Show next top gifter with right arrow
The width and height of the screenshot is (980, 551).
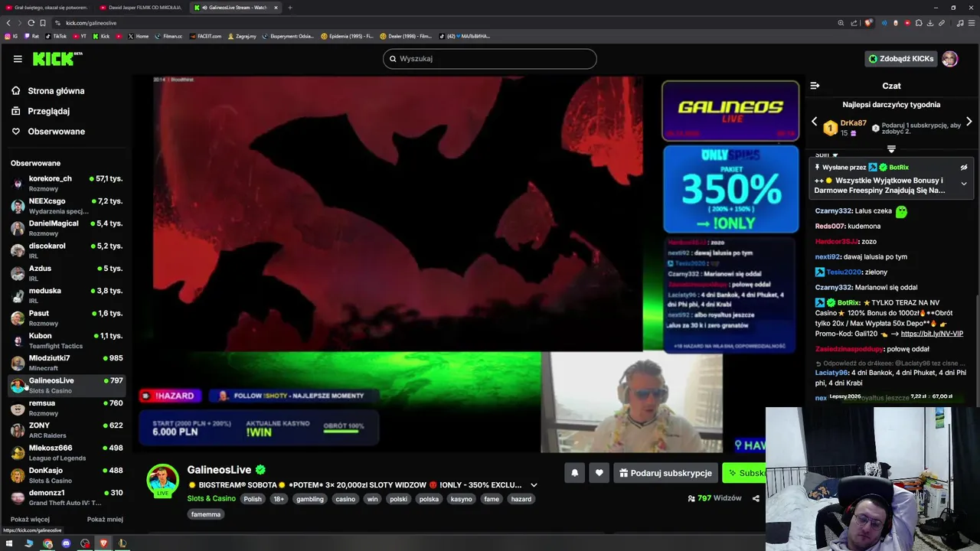click(x=969, y=122)
